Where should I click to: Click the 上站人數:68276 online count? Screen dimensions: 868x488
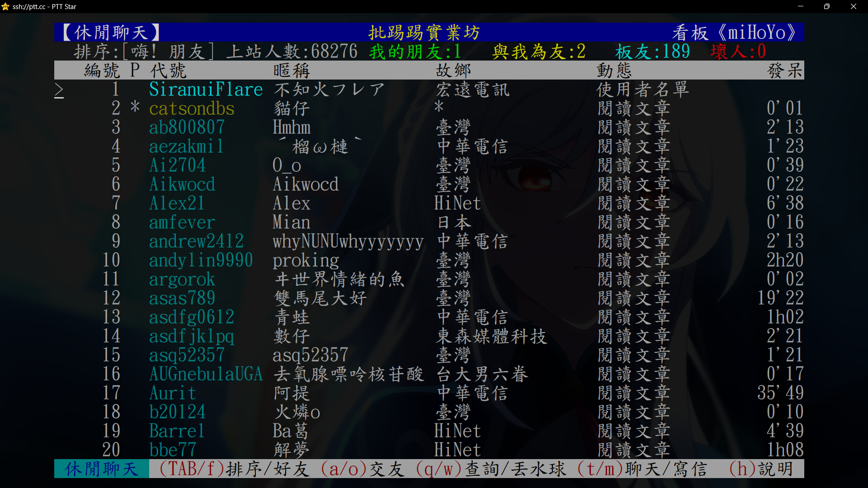(x=292, y=52)
